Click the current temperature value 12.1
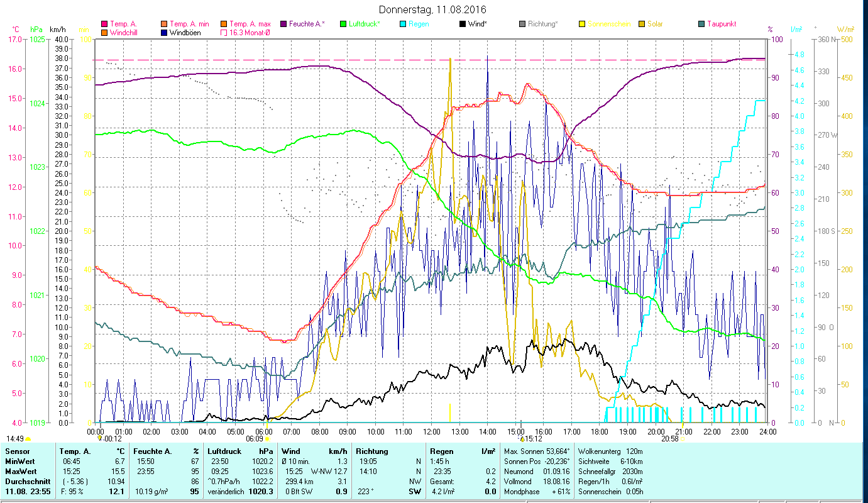 (x=118, y=491)
